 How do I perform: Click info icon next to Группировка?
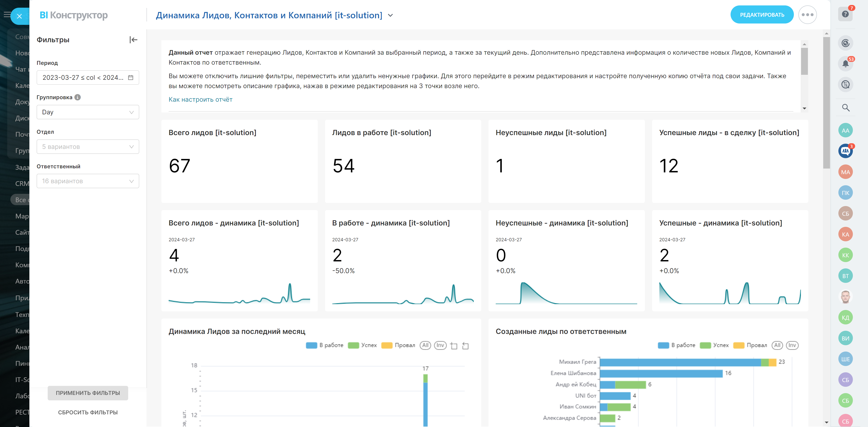pyautogui.click(x=78, y=97)
